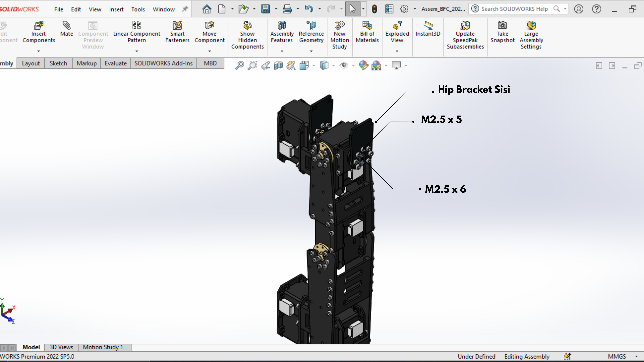
Task: Toggle Section View icon
Action: click(x=278, y=65)
